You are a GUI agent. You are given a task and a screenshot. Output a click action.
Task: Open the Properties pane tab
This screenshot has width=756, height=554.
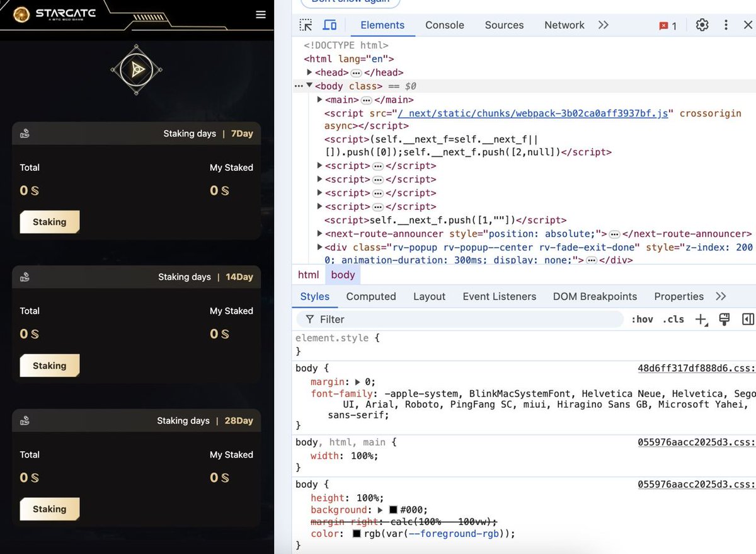(x=679, y=296)
